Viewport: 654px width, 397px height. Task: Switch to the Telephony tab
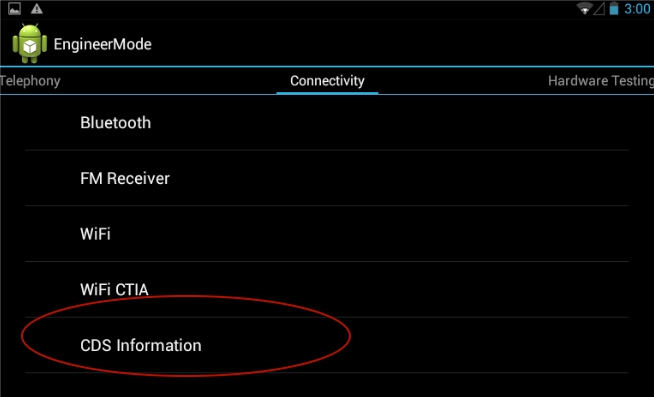pyautogui.click(x=30, y=81)
